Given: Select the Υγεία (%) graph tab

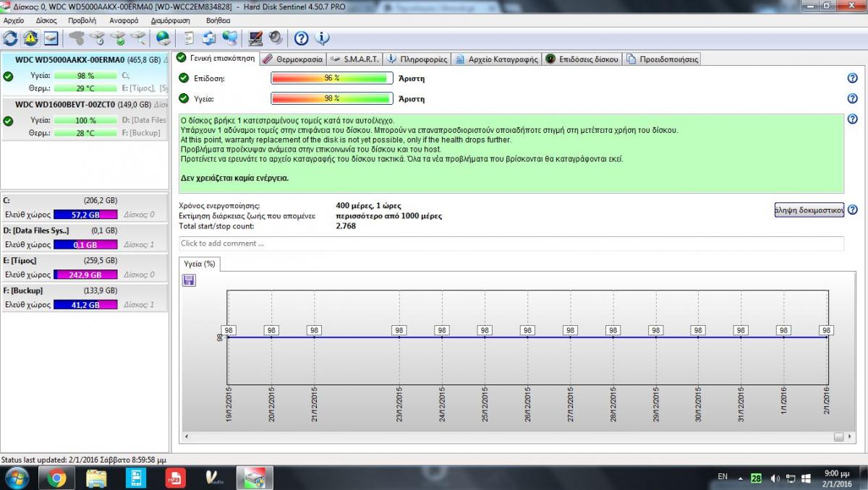Looking at the screenshot, I should 200,265.
